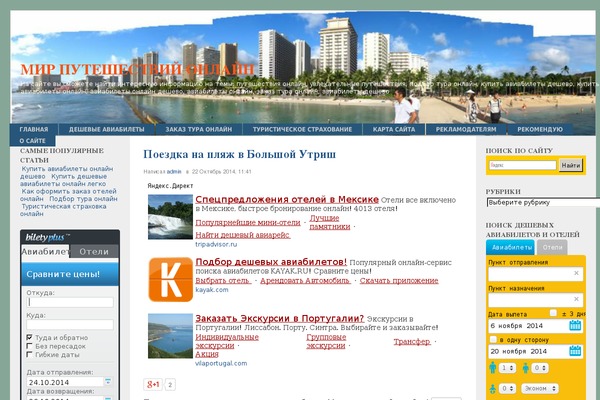This screenshot has height=400, width=600.
Task: Open Как оформить заказ отелей онлайн link
Action: [x=68, y=195]
